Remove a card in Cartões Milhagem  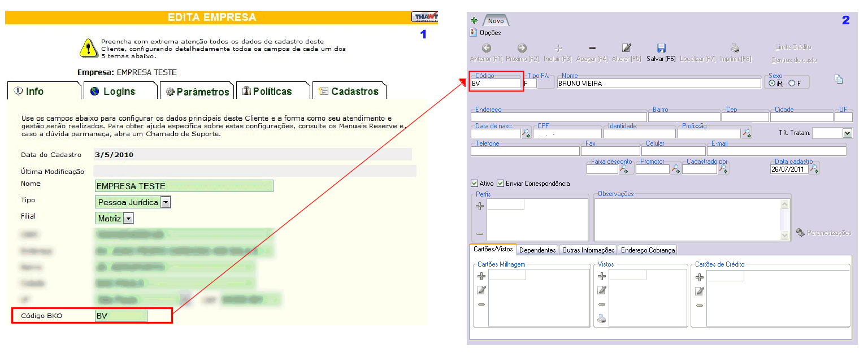pos(481,304)
